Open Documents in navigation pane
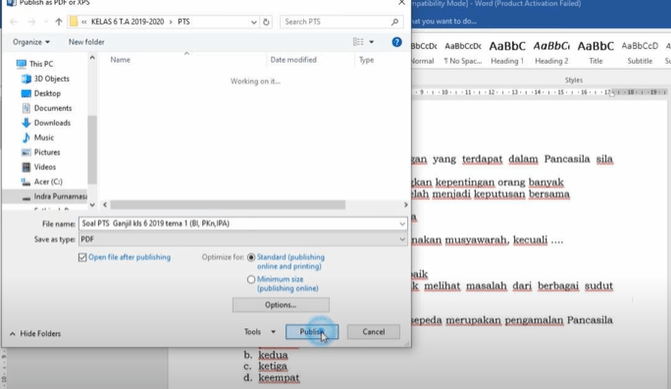Screen dimensions: 671x389 [47, 108]
